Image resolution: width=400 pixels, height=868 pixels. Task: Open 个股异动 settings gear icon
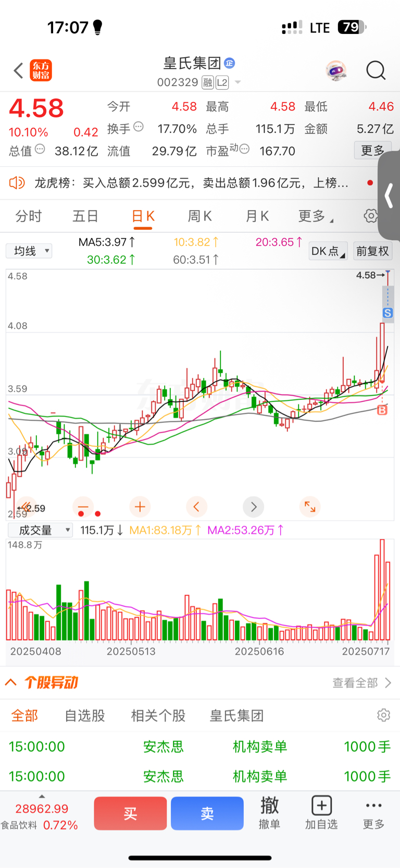[x=384, y=715]
